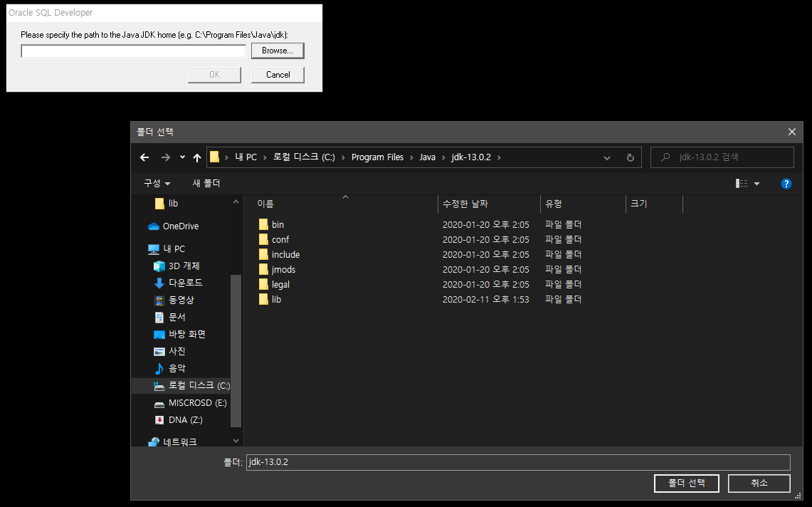Click the jdk-13.0.2 검색 search box
This screenshot has height=507, width=812.
pos(722,157)
